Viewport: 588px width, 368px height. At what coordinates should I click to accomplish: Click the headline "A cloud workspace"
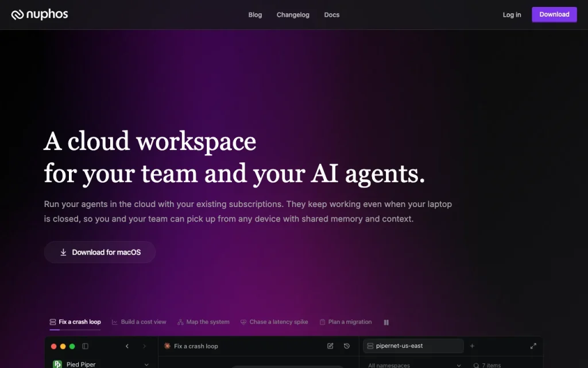[x=150, y=141]
